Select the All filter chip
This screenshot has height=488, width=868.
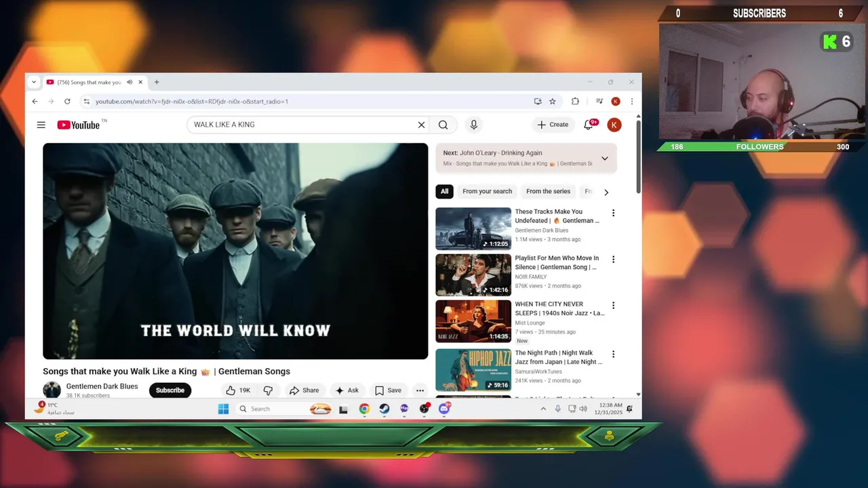(x=444, y=191)
